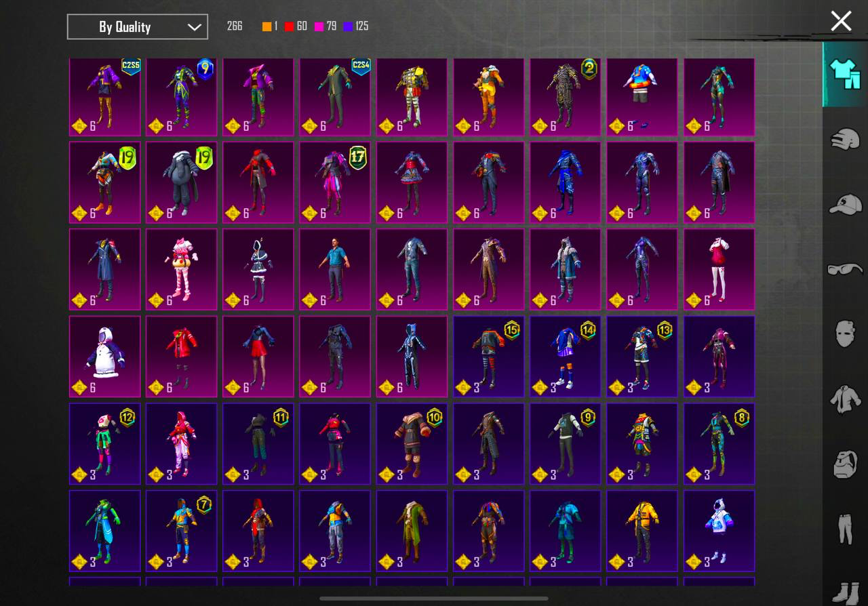Expand the By Quality sort dropdown
The image size is (868, 606).
138,27
